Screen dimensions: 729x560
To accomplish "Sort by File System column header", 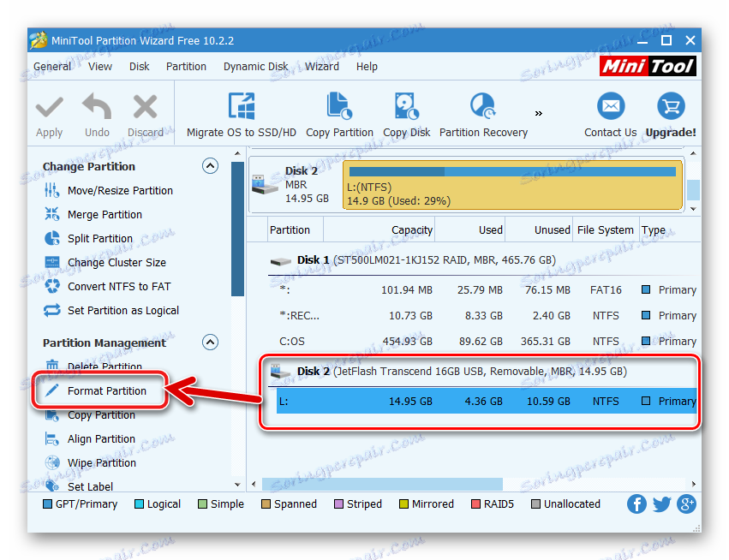I will [606, 229].
